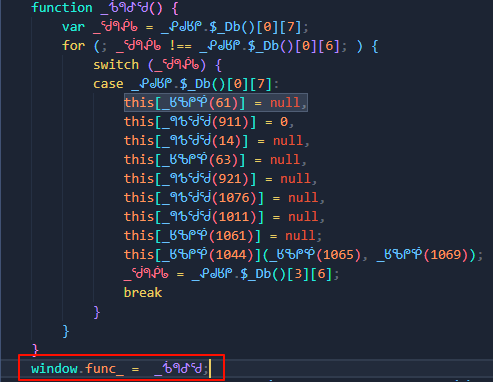This screenshot has width=493, height=382.
Task: Click the number 14 inside the call
Action: click(227, 141)
